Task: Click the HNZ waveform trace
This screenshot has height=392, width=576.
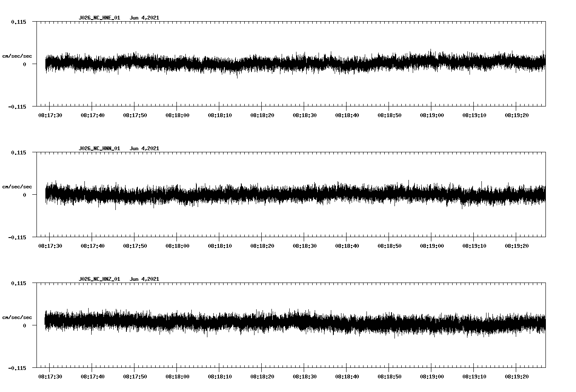Action: (x=295, y=322)
